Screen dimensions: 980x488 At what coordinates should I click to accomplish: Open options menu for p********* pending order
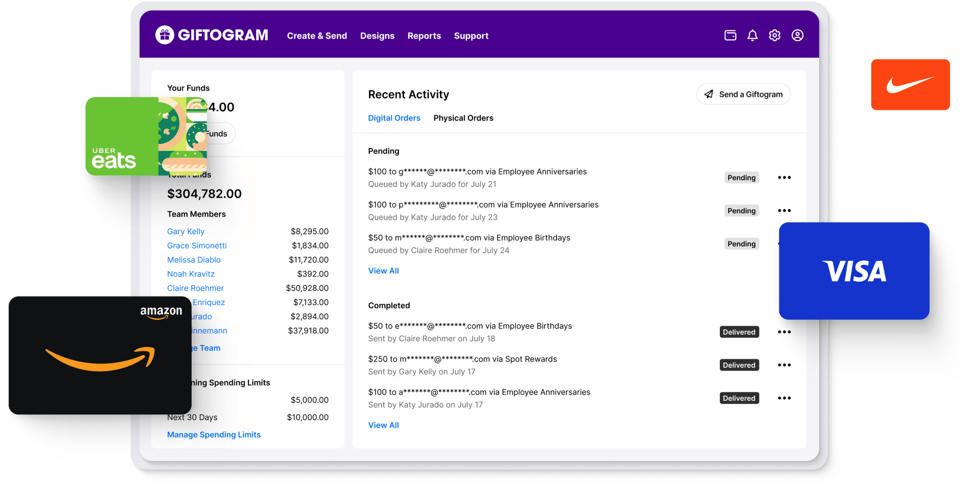(784, 211)
